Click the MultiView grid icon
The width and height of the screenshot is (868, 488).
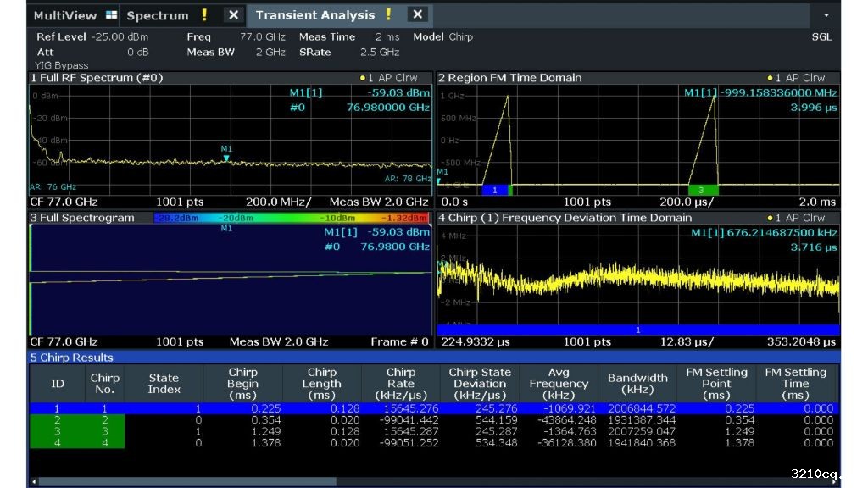pyautogui.click(x=113, y=15)
